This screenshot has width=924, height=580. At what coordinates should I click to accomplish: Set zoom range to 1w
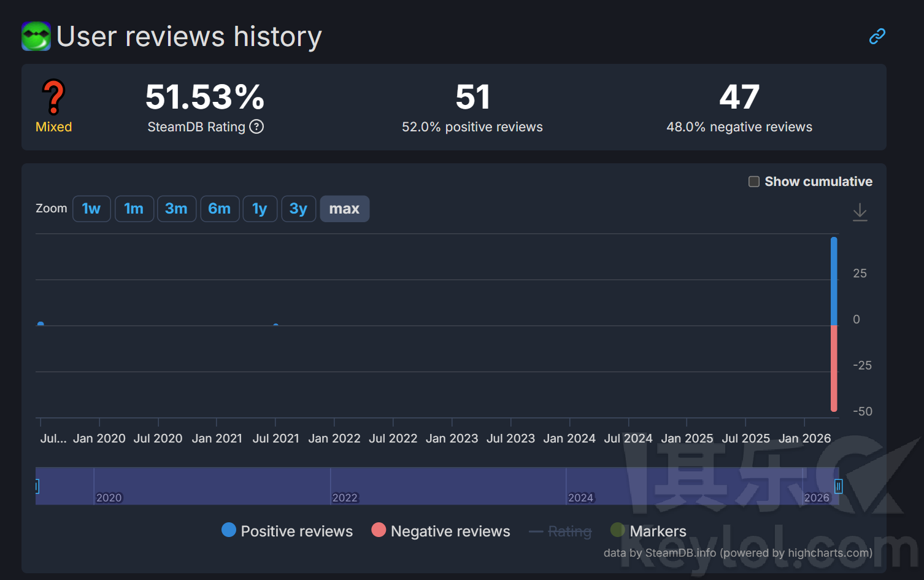pos(91,209)
